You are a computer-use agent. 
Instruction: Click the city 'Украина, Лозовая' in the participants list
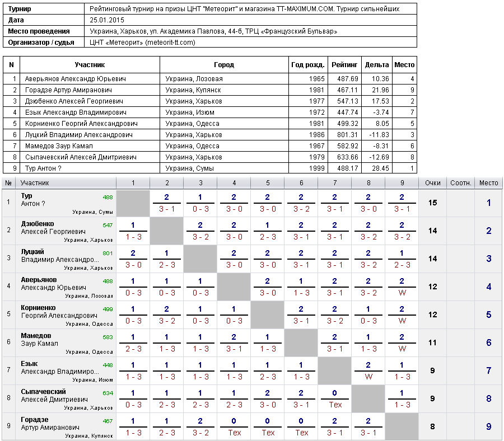tap(194, 79)
